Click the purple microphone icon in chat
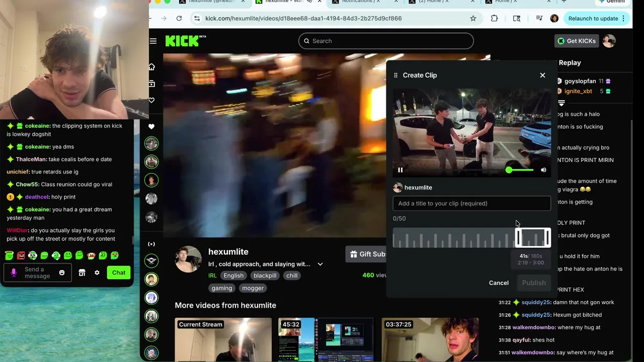The image size is (644, 362). pos(14,273)
